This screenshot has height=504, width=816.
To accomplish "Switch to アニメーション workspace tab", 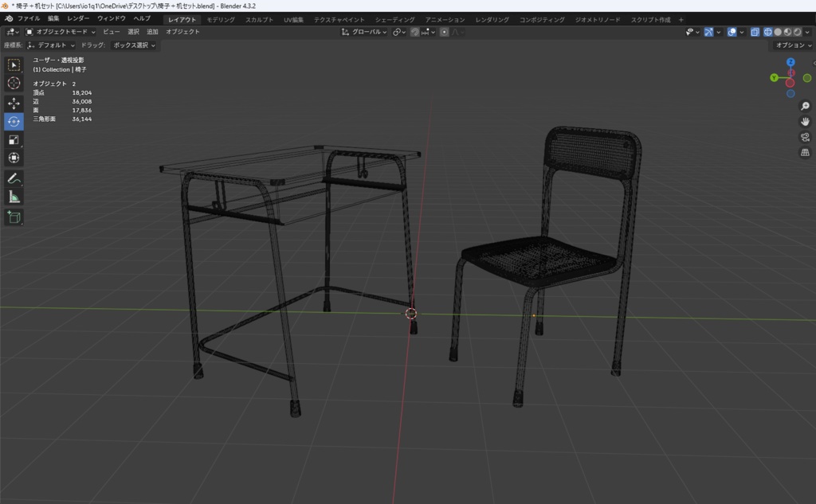I will pos(445,20).
